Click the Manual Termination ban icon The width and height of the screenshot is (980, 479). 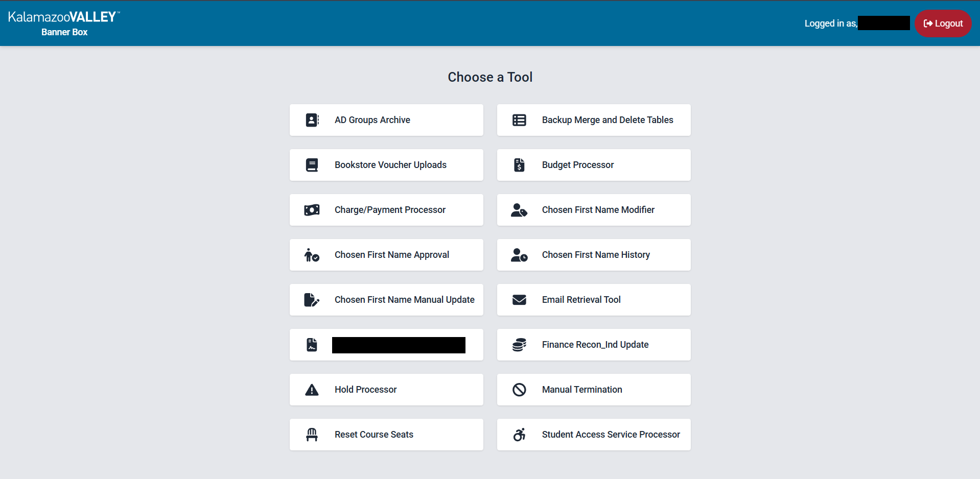[519, 390]
